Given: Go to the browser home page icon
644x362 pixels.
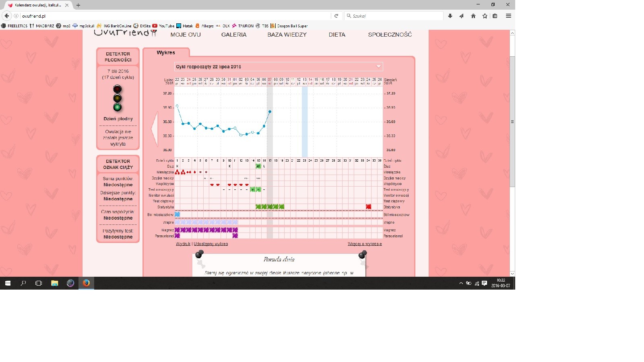Looking at the screenshot, I should (473, 16).
